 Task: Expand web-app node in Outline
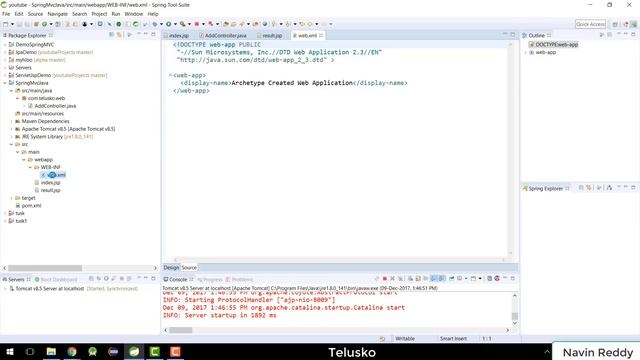point(526,52)
